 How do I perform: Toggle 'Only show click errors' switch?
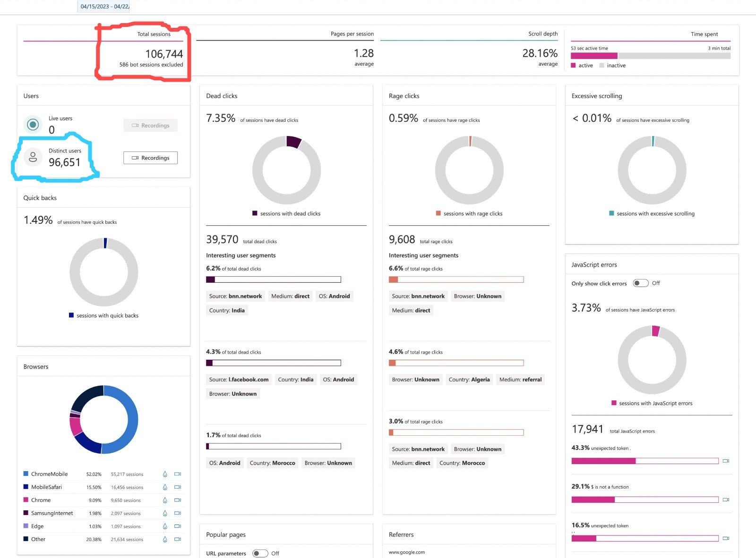pyautogui.click(x=641, y=283)
